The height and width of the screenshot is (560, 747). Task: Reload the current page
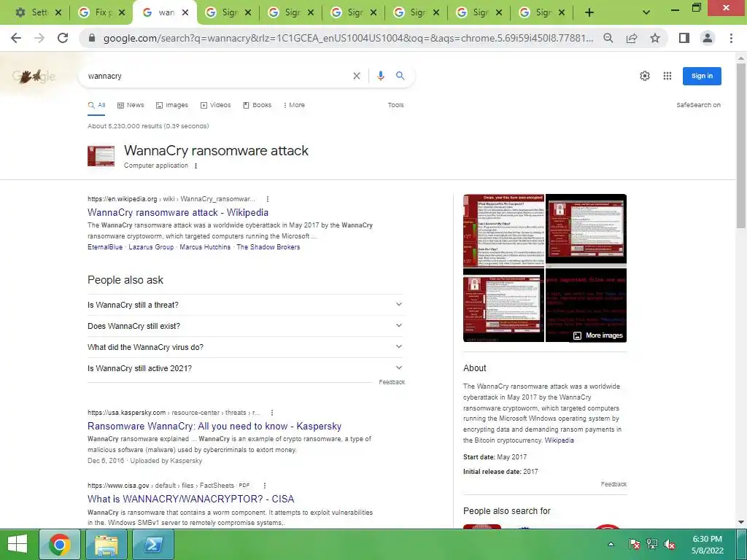coord(63,38)
